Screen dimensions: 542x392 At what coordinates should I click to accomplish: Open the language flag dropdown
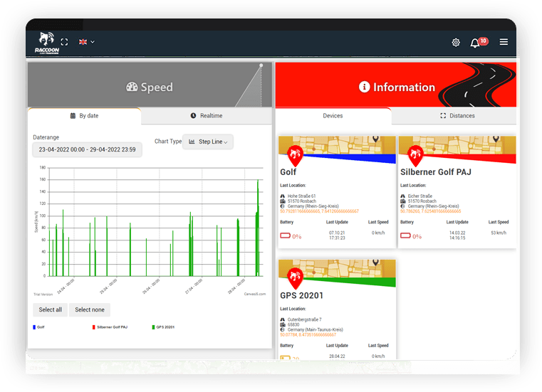[86, 42]
